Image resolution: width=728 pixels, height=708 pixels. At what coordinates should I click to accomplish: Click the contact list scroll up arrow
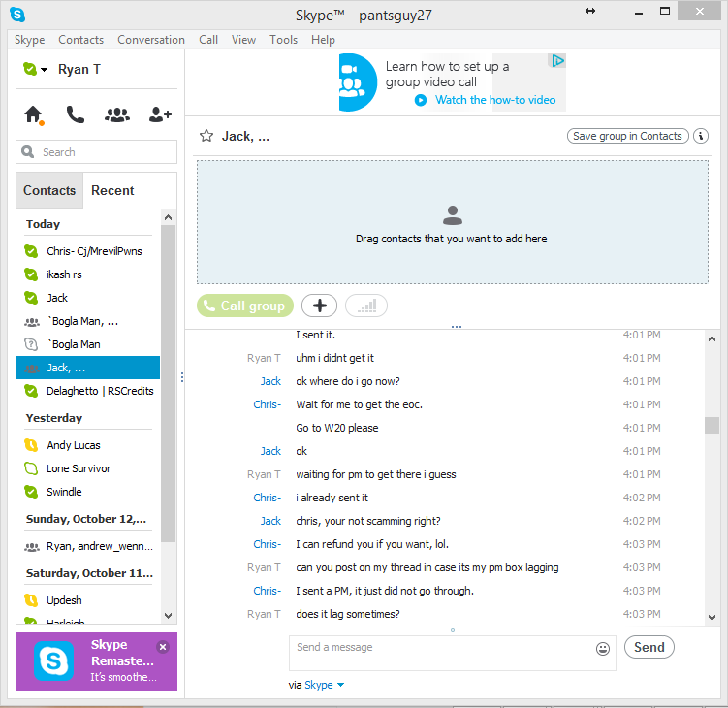coord(168,217)
